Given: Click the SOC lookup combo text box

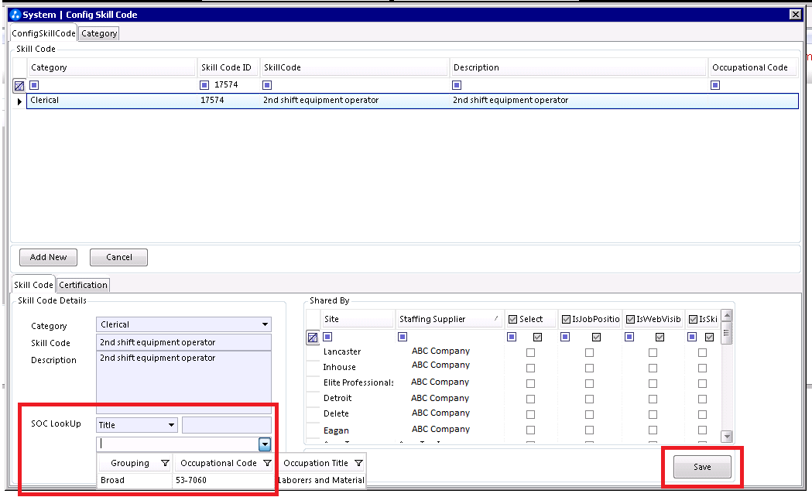Looking at the screenshot, I should click(x=177, y=444).
